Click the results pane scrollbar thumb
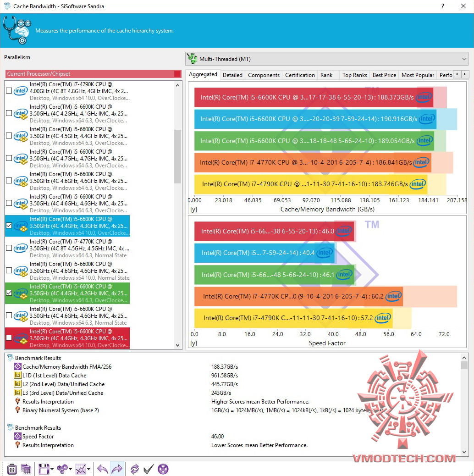Screen dimensions: 474x476 coord(464,365)
